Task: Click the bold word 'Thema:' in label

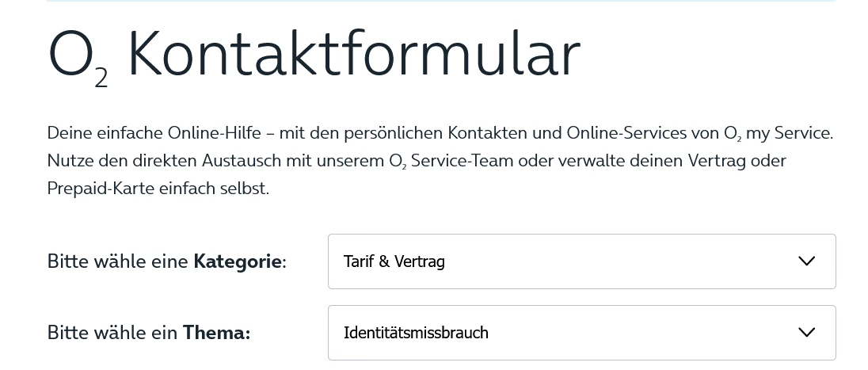Action: click(216, 333)
